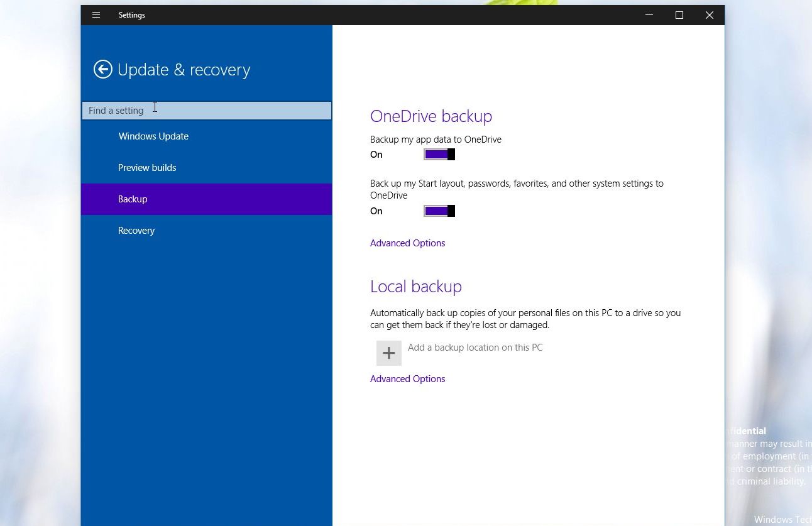The width and height of the screenshot is (812, 526).
Task: Minimize the Settings window
Action: (x=649, y=15)
